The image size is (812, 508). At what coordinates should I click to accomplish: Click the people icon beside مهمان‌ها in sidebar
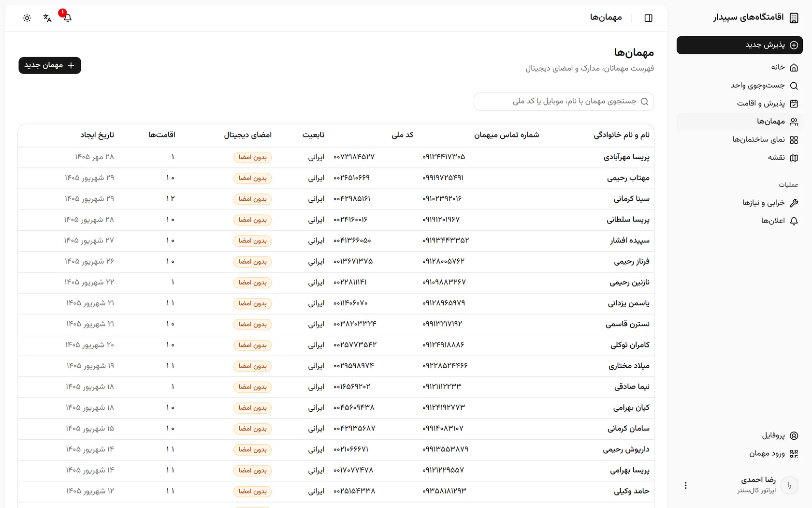pyautogui.click(x=794, y=122)
